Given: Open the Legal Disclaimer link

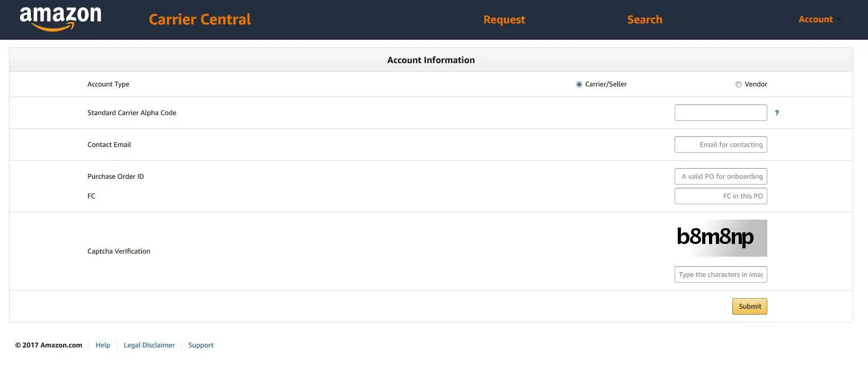Looking at the screenshot, I should (x=149, y=345).
